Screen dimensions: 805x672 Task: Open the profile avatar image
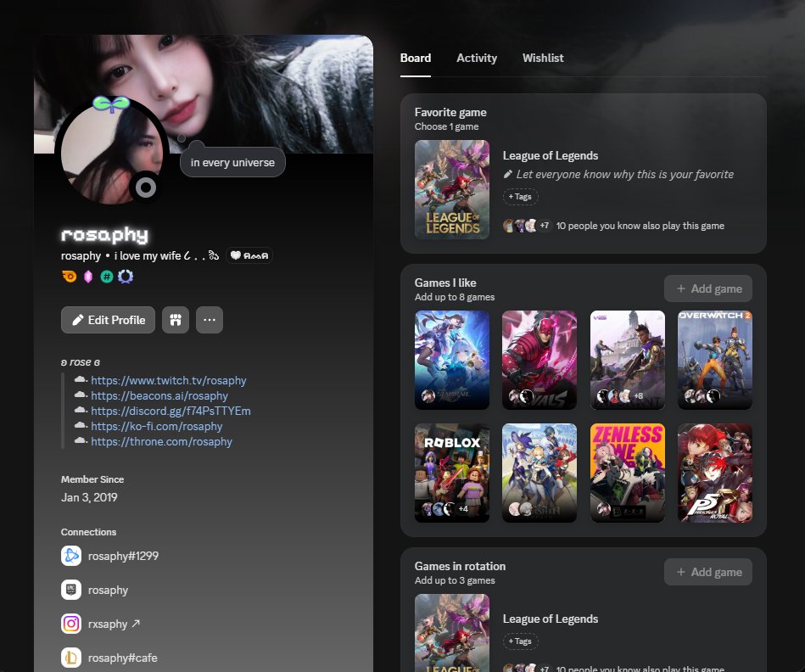tap(111, 153)
